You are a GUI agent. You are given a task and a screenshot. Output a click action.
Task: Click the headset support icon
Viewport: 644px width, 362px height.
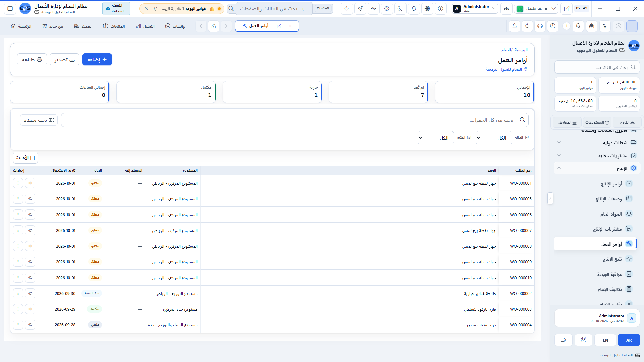[x=579, y=26]
